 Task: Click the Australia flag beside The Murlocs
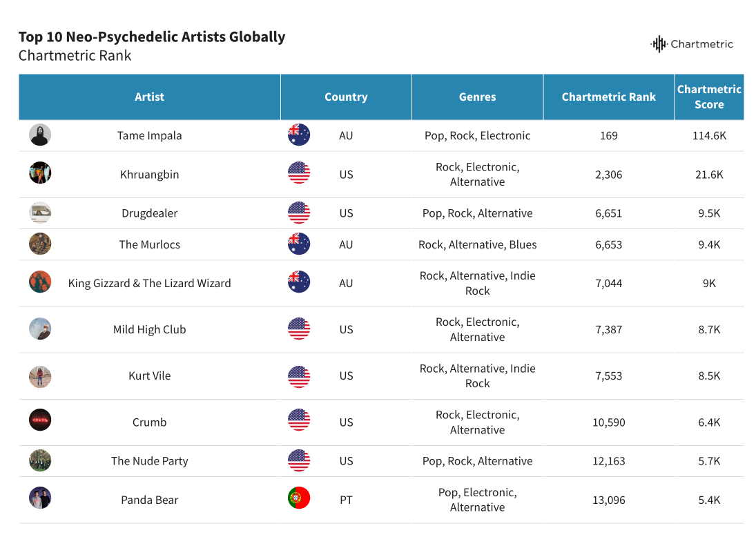click(x=299, y=244)
